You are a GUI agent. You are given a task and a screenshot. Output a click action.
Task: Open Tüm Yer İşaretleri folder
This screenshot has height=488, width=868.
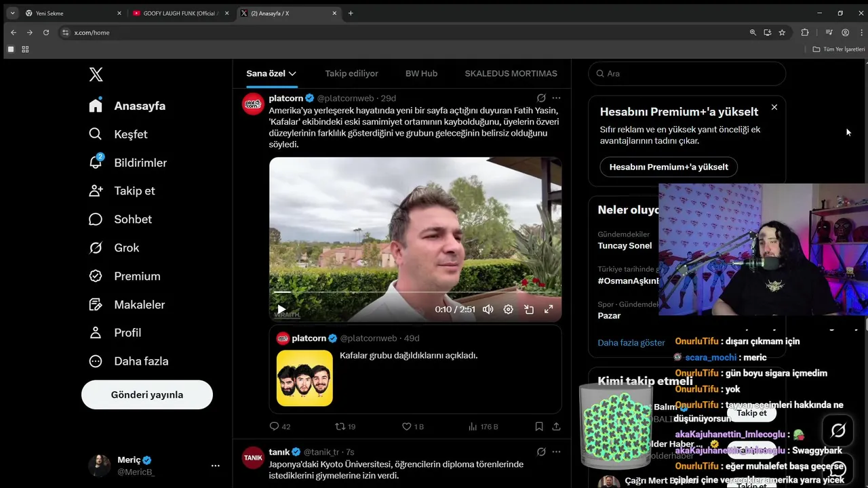pos(839,49)
